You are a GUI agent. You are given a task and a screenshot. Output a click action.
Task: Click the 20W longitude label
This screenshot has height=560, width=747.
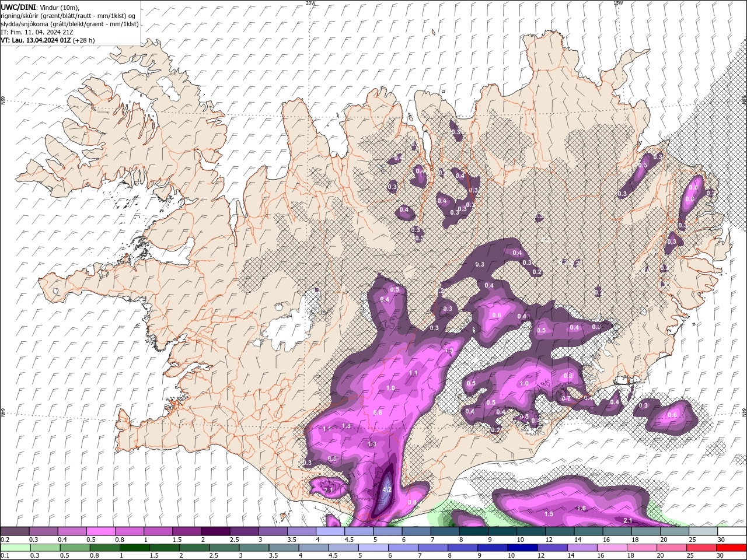[x=311, y=3]
